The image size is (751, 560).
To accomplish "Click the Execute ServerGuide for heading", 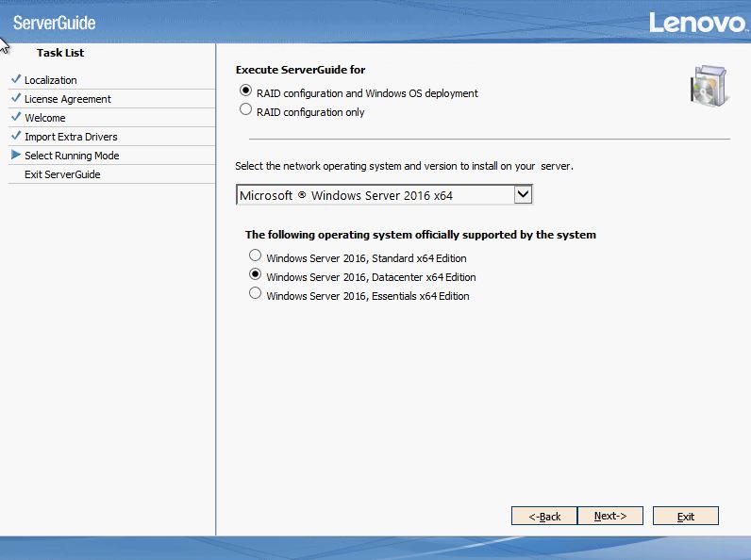I will 300,70.
